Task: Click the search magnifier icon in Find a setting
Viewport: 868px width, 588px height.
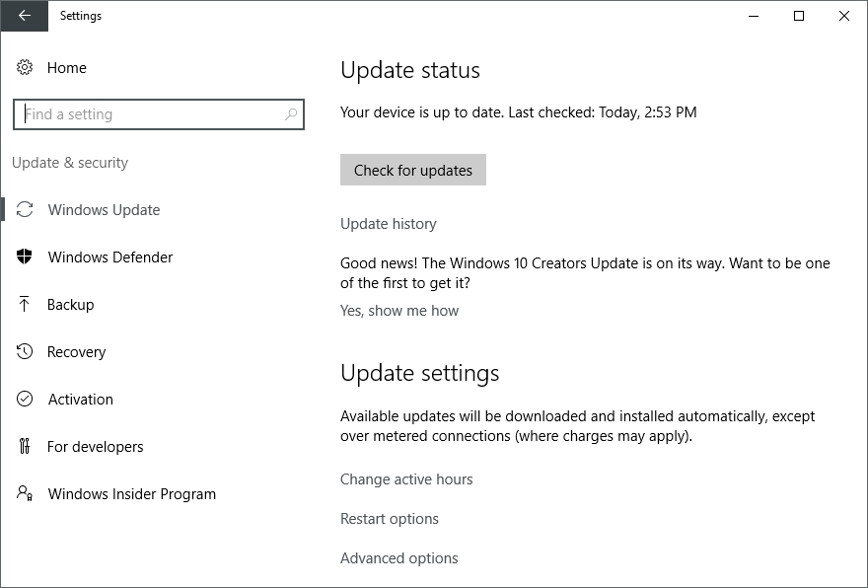Action: [291, 114]
